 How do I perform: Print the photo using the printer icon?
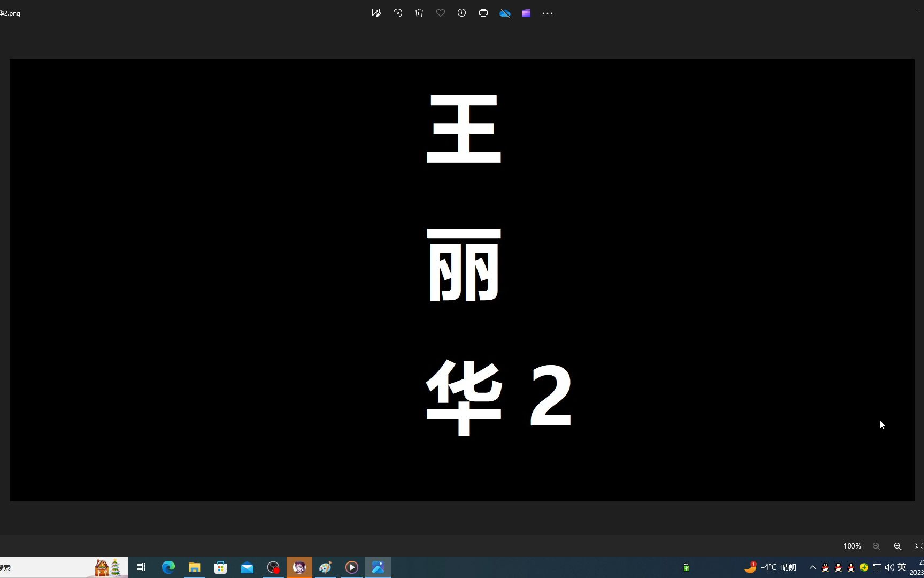tap(483, 13)
